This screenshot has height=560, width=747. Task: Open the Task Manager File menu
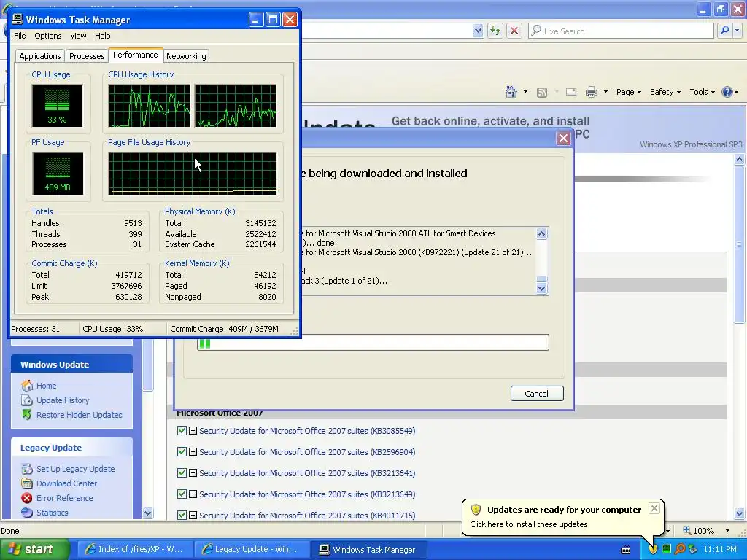[x=20, y=36]
